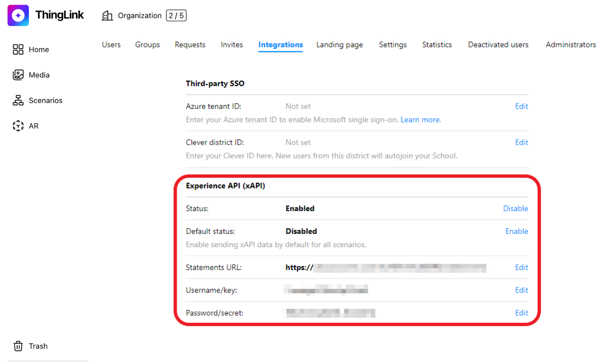Open the Deactivated users tab
This screenshot has width=604, height=364.
pos(498,45)
